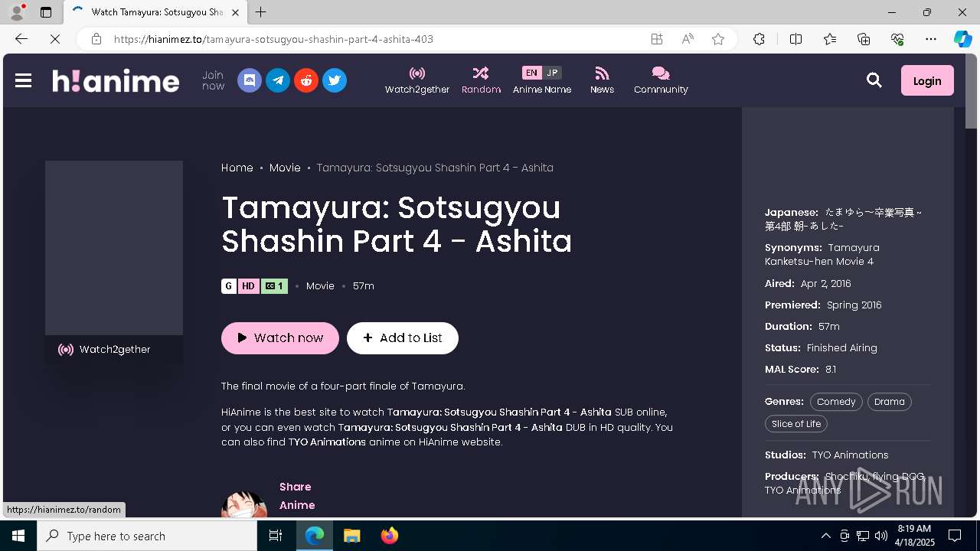Screen dimensions: 980x551
Task: Go back in the browser
Action: [x=21, y=39]
